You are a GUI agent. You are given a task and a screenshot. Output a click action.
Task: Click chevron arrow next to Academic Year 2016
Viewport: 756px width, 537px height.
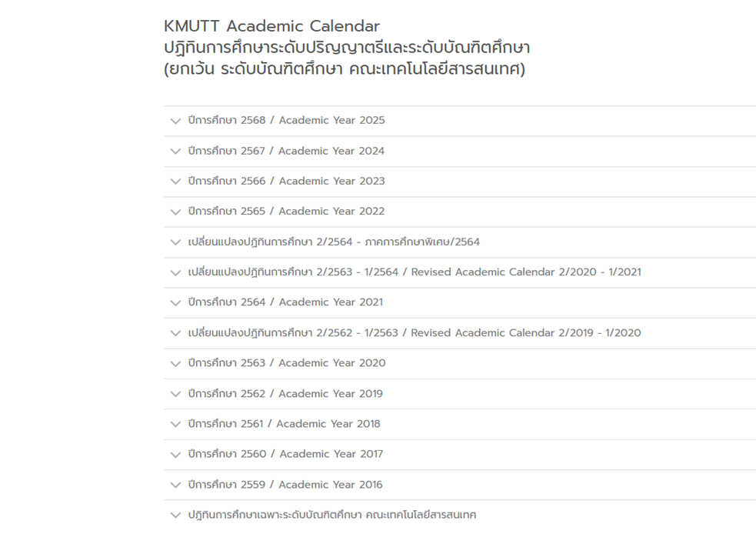point(175,485)
